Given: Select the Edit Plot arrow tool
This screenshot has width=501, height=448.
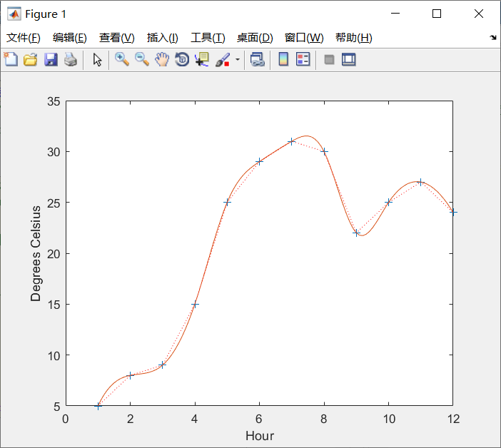Looking at the screenshot, I should point(97,59).
